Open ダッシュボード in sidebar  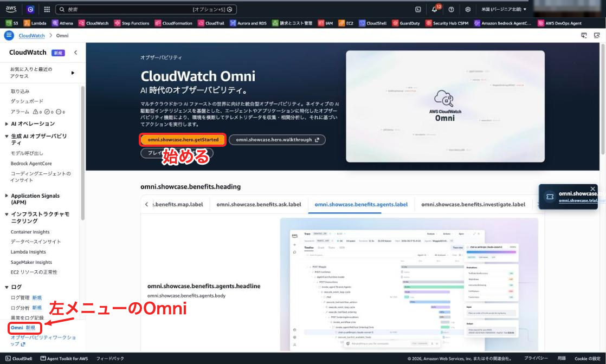[27, 101]
